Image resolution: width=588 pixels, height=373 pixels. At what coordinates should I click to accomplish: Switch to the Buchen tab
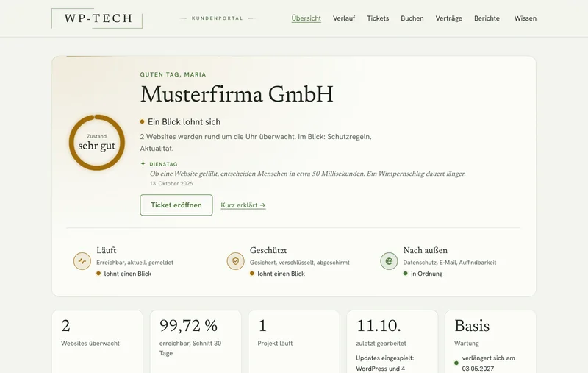click(x=412, y=18)
